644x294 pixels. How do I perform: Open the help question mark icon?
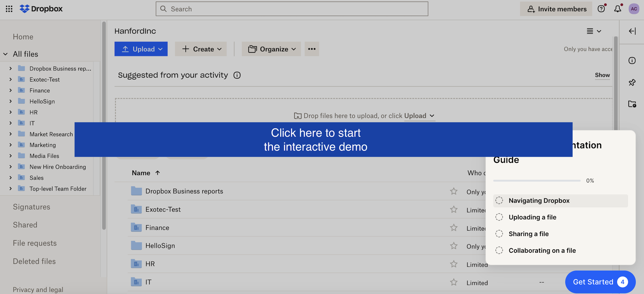(x=601, y=9)
